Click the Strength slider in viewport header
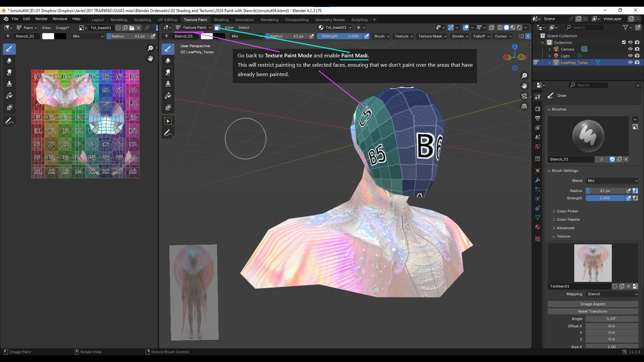This screenshot has height=362, width=644. click(340, 36)
